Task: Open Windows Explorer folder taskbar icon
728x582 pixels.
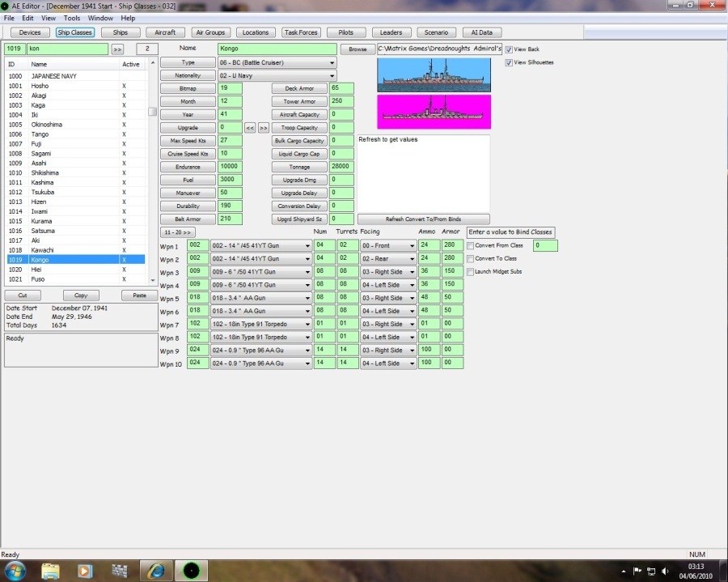Action: coord(50,571)
